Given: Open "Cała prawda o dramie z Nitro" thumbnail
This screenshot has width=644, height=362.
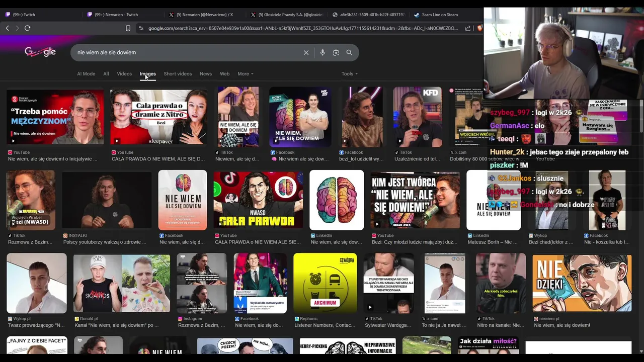Looking at the screenshot, I should [x=159, y=117].
